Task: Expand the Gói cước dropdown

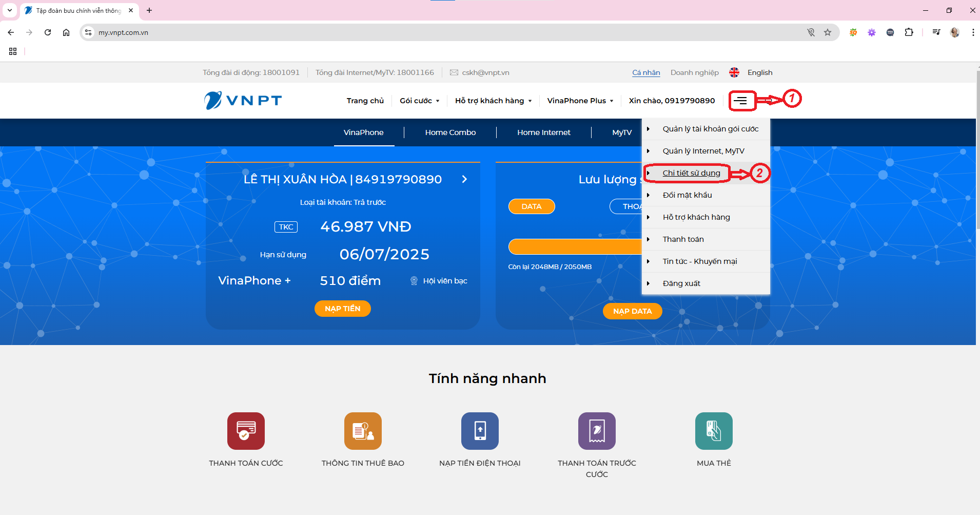Action: (x=420, y=101)
